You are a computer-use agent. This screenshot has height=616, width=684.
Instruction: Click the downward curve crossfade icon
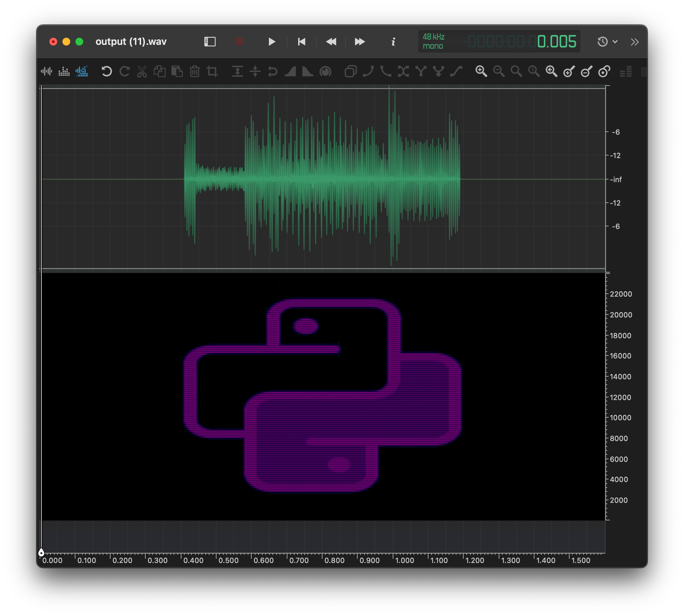[386, 72]
